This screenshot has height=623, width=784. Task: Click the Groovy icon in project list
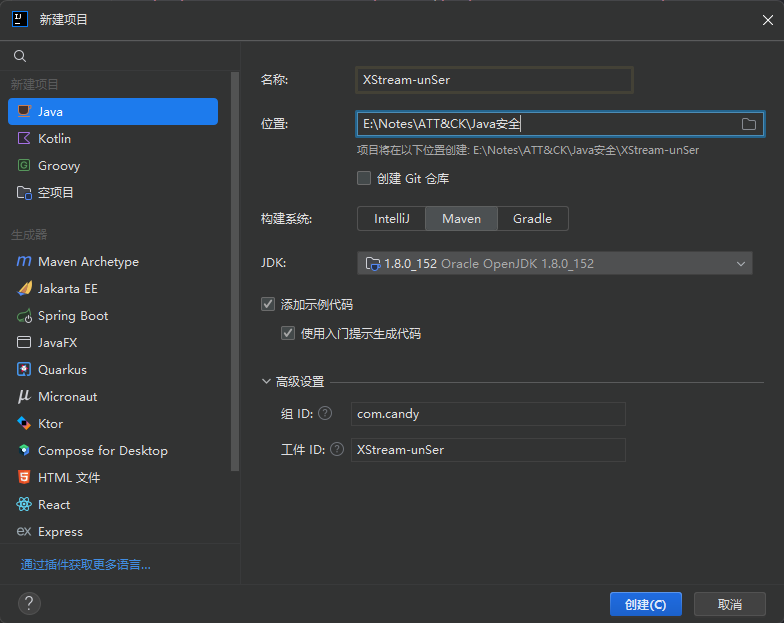click(x=24, y=166)
